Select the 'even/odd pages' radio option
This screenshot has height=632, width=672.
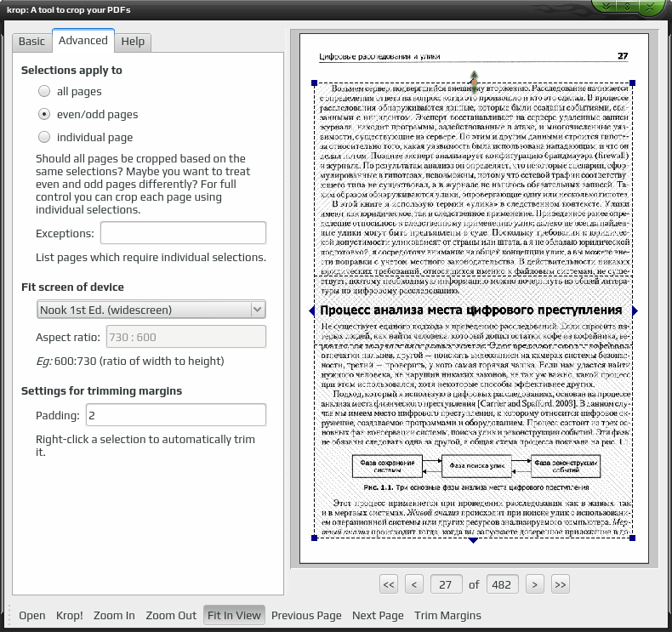44,114
